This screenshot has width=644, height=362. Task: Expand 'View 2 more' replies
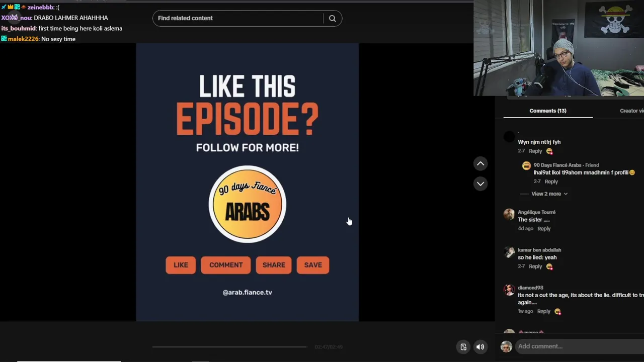click(x=549, y=194)
